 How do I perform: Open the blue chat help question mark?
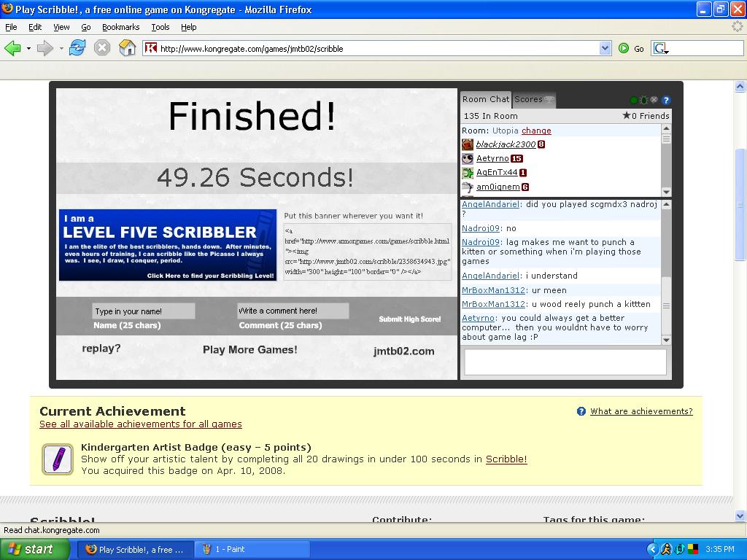click(666, 100)
